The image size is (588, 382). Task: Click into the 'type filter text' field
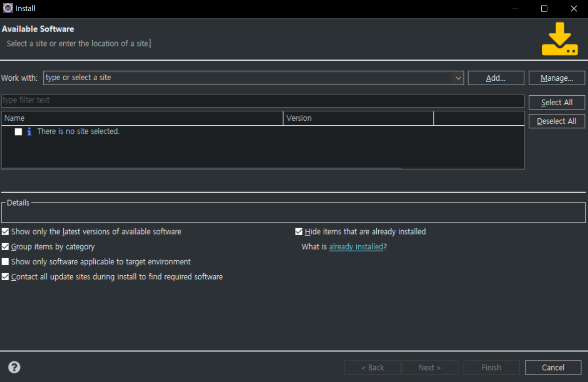262,100
